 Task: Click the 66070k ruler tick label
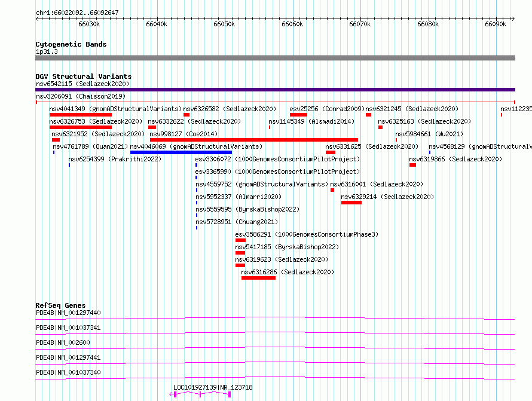point(360,24)
